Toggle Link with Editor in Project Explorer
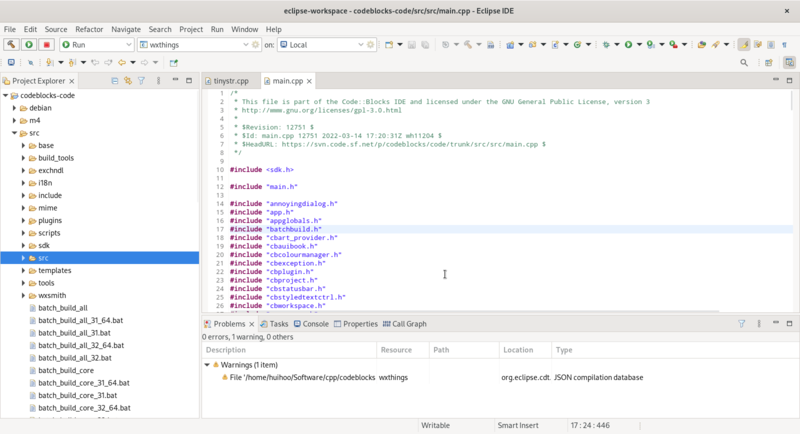This screenshot has width=800, height=434. (x=128, y=80)
